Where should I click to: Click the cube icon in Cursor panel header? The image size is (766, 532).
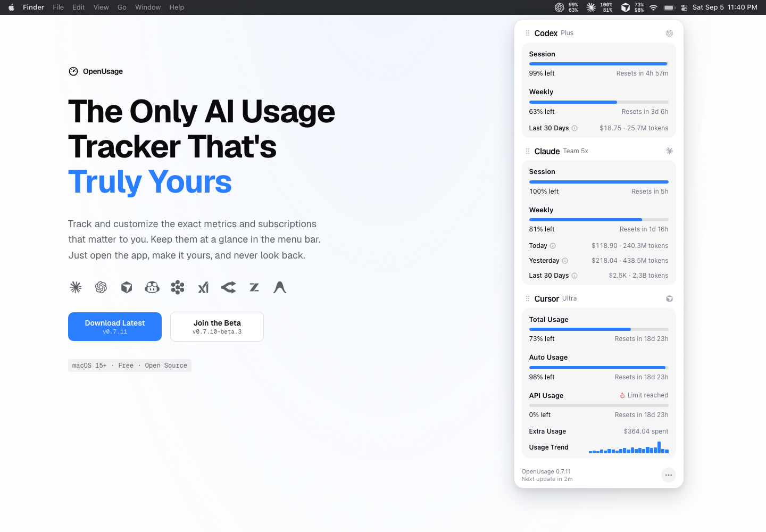(x=669, y=298)
